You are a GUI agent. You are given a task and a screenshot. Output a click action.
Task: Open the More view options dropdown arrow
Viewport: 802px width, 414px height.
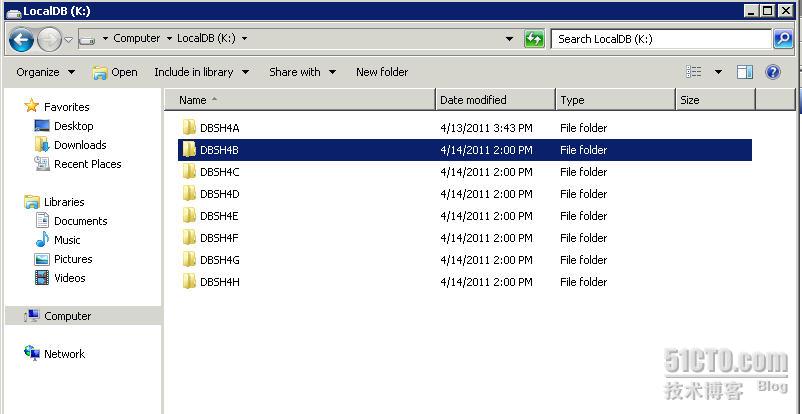coord(718,72)
